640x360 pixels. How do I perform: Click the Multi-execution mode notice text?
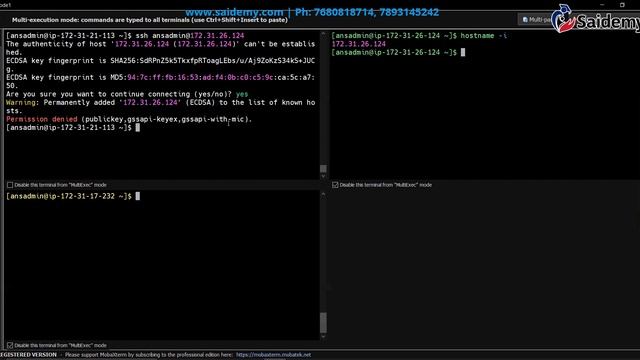click(x=150, y=20)
